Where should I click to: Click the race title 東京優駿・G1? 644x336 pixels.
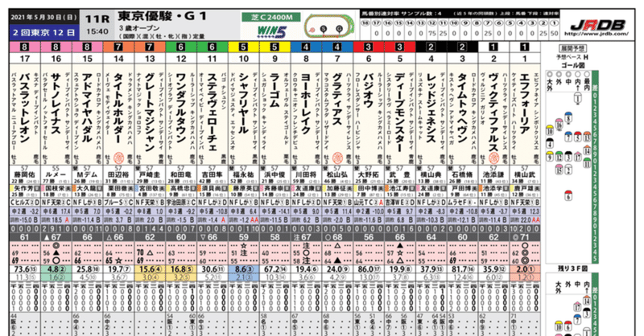point(163,16)
